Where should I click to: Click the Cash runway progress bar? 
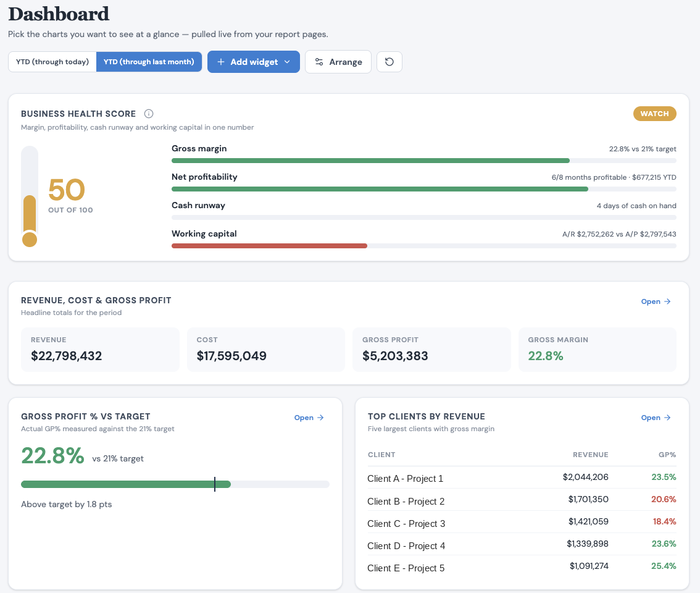tap(423, 217)
